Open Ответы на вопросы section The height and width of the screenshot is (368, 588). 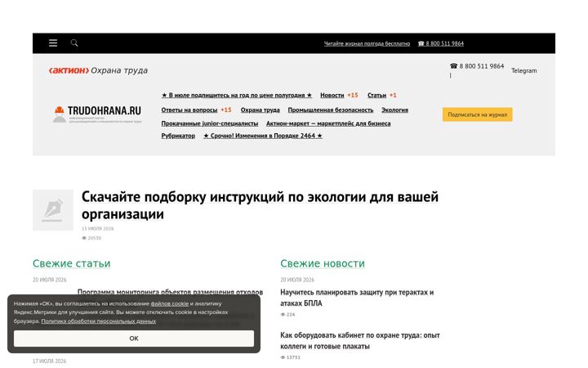[x=189, y=110]
